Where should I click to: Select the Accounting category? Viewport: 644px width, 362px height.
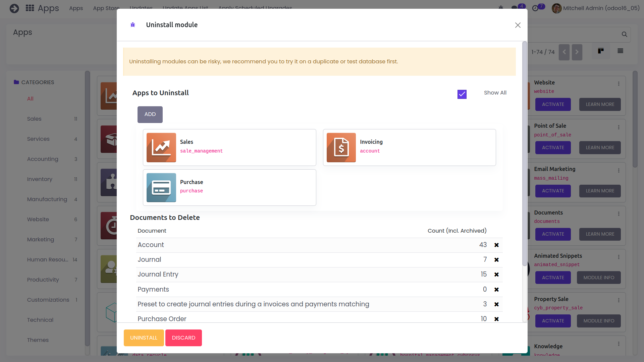43,159
